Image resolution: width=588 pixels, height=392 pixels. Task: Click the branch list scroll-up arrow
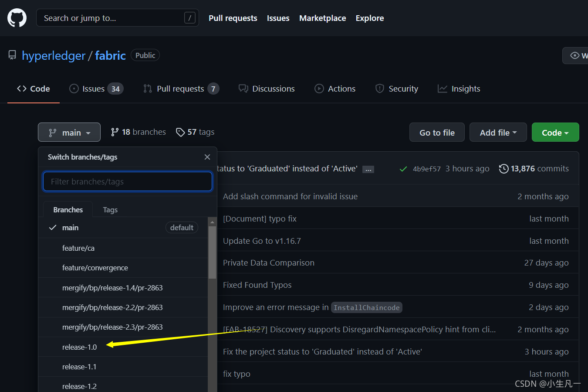point(212,222)
